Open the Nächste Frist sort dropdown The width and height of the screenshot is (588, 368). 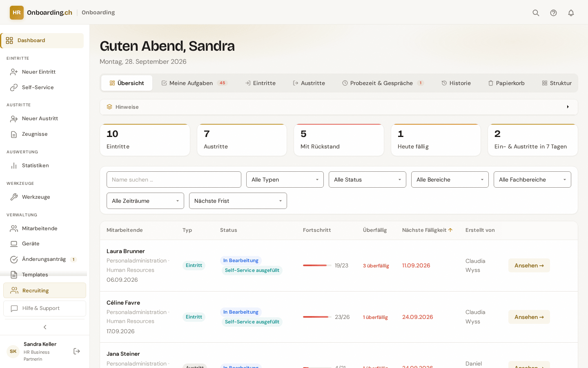(x=238, y=201)
